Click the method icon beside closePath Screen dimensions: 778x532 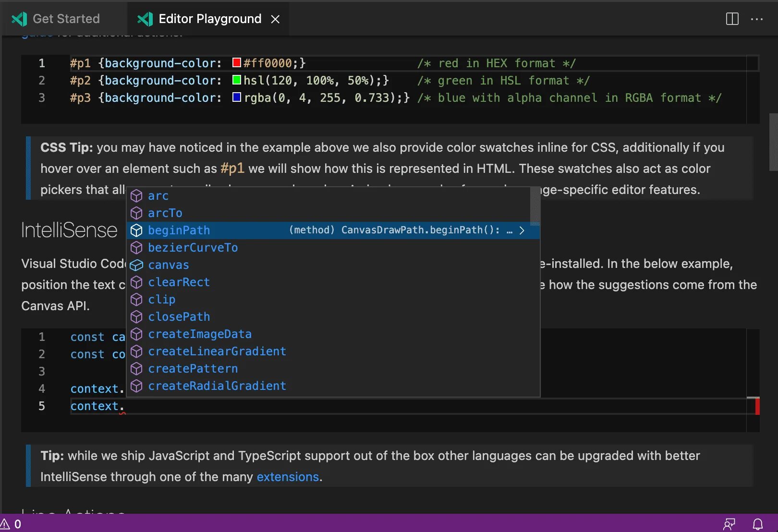(136, 317)
